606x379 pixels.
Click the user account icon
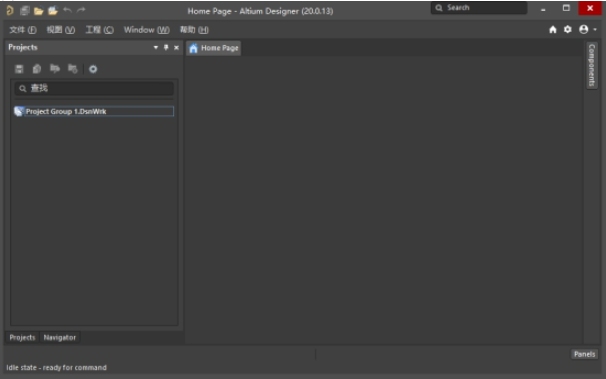[584, 29]
